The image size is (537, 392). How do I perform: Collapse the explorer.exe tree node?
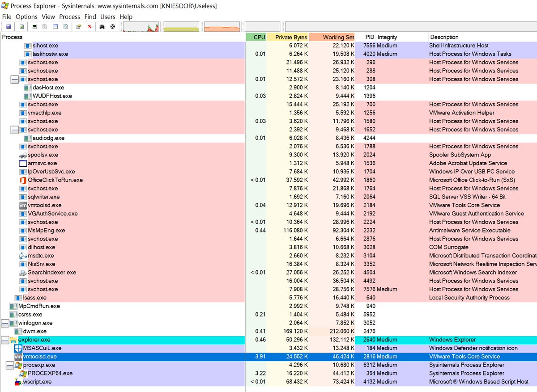tap(4, 340)
